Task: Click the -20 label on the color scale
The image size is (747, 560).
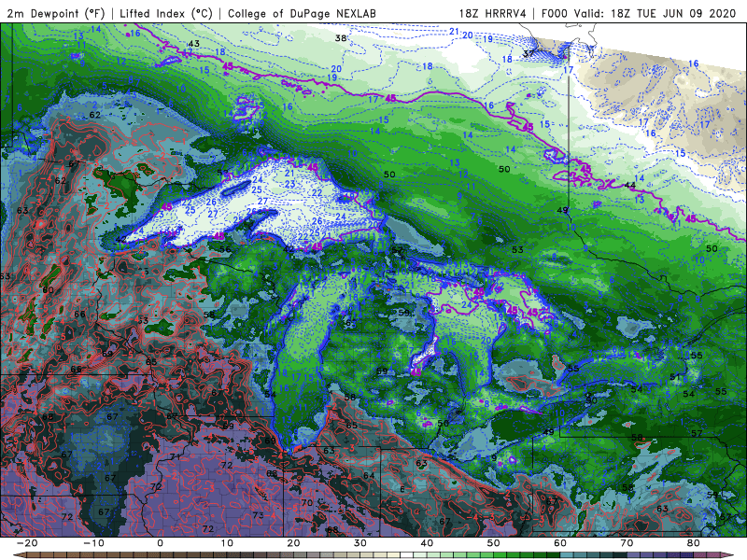Action: (x=27, y=543)
